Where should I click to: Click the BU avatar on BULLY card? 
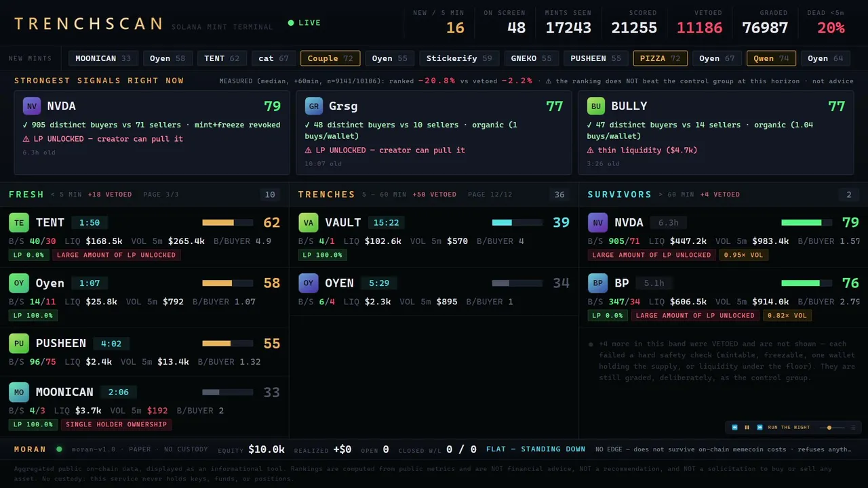point(596,106)
